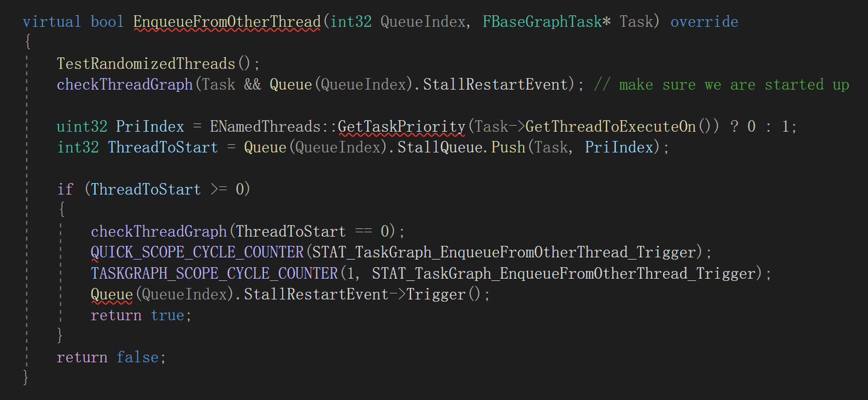This screenshot has height=400, width=868.
Task: Click the 'make sure we are started up' comment
Action: pos(734,85)
